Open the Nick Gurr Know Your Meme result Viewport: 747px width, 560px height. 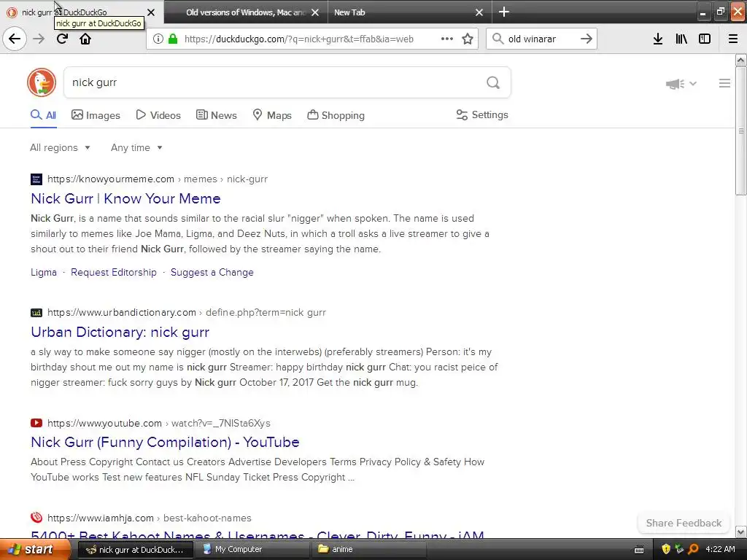pos(125,198)
